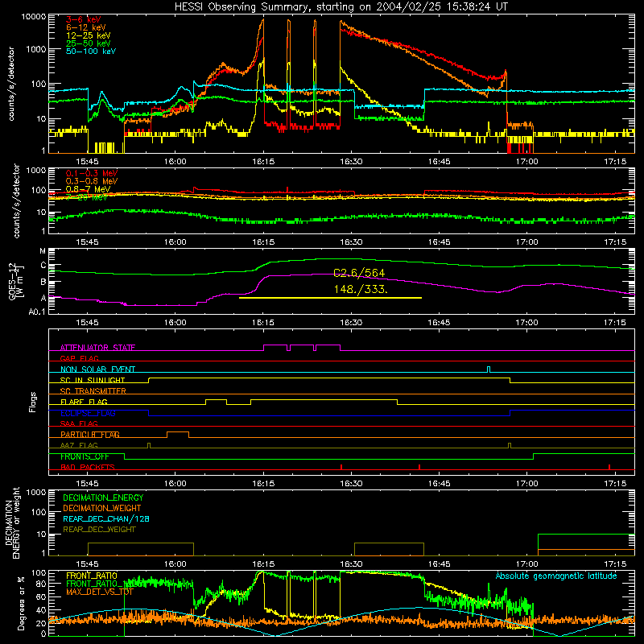Image resolution: width=644 pixels, height=644 pixels.
Task: Select the ECLIPSE_FLAG label
Action: click(x=88, y=413)
